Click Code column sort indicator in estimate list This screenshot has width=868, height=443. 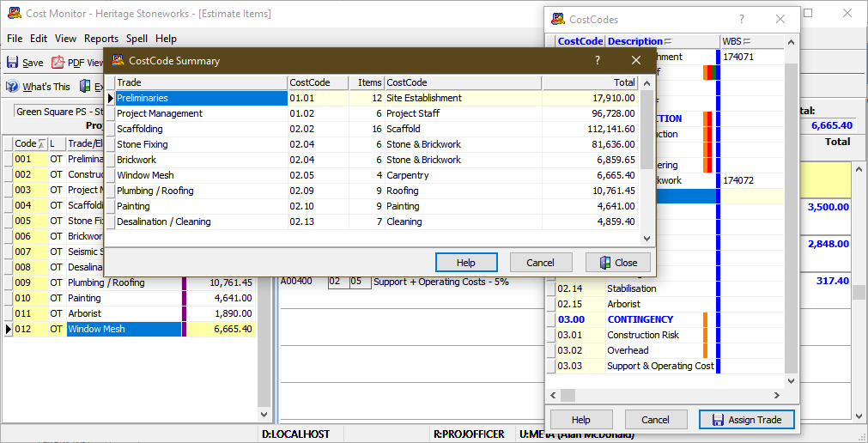(x=41, y=144)
